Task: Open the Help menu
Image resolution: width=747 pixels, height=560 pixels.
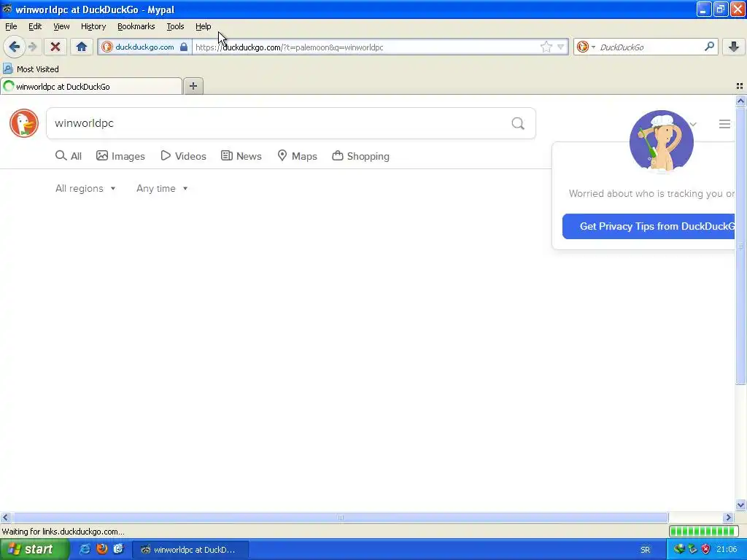Action: 203,26
